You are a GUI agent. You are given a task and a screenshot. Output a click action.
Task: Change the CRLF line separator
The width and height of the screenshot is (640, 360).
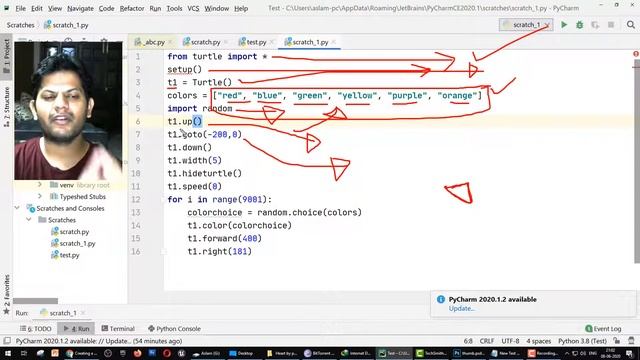pyautogui.click(x=487, y=341)
